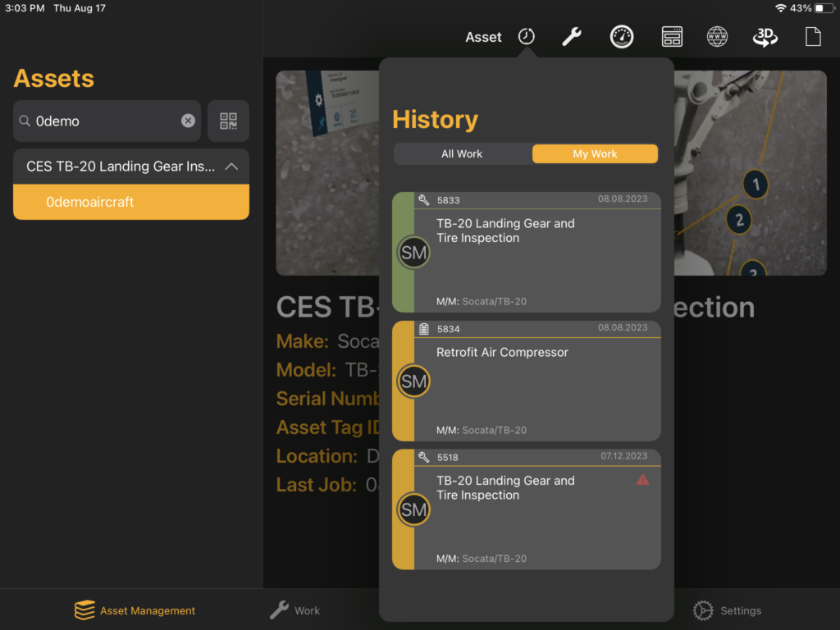Switch to the All Work toggle
The height and width of the screenshot is (630, 840).
pos(463,153)
